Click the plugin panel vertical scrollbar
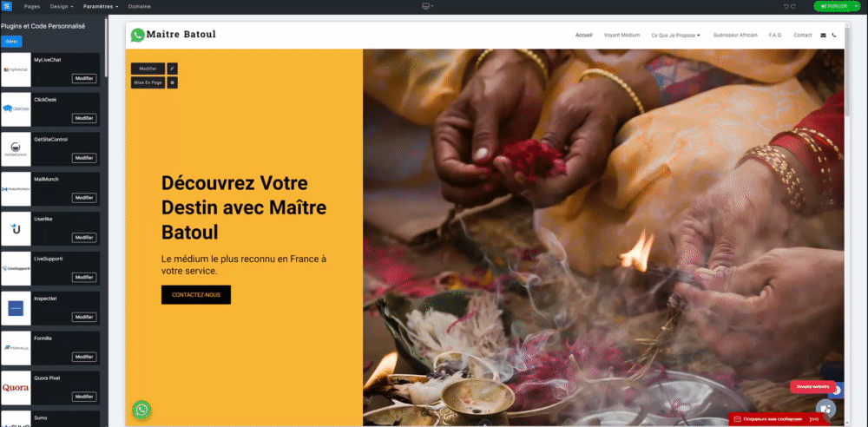Screen dimensions: 868x427 pos(106,47)
